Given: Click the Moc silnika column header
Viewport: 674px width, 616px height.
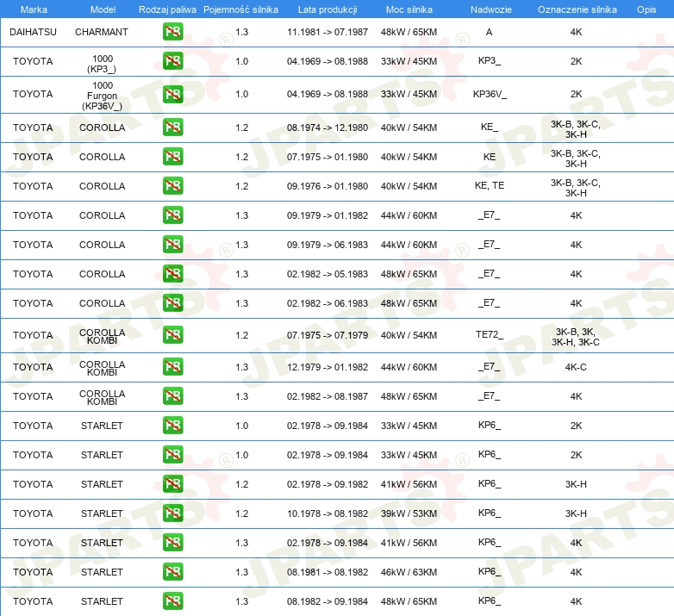Looking at the screenshot, I should 409,9.
